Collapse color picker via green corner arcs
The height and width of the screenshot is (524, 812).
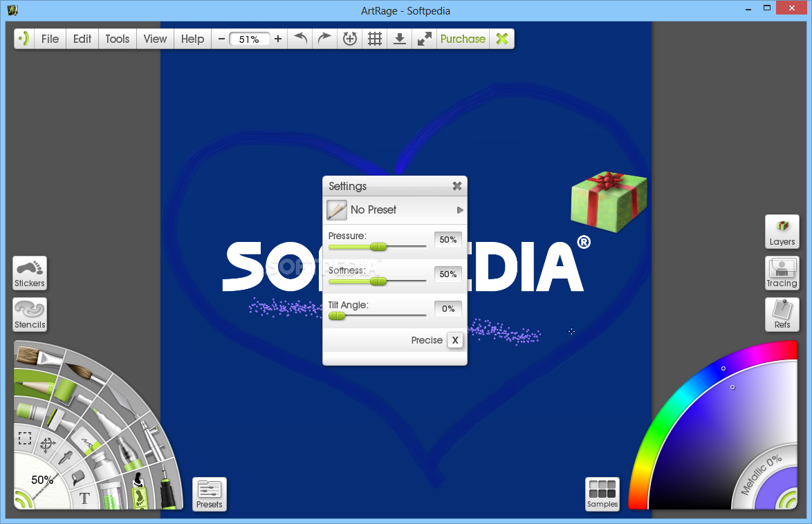tap(788, 500)
